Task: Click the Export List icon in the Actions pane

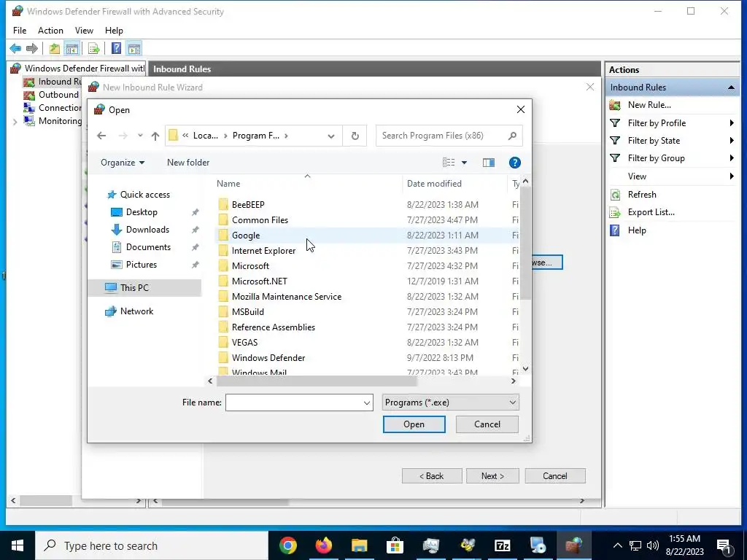Action: pyautogui.click(x=615, y=212)
